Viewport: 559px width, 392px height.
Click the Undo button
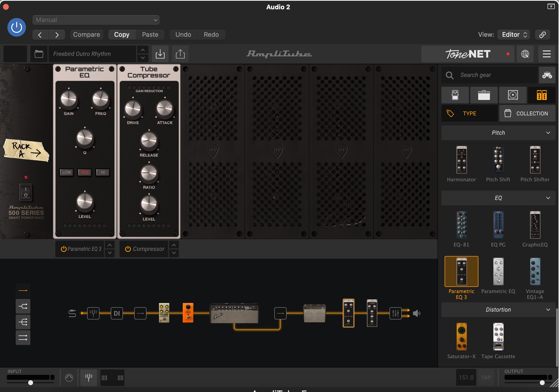pyautogui.click(x=183, y=35)
